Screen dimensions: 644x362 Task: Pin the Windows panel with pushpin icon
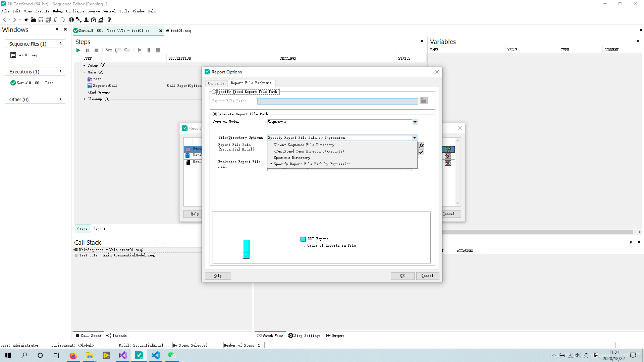point(57,29)
